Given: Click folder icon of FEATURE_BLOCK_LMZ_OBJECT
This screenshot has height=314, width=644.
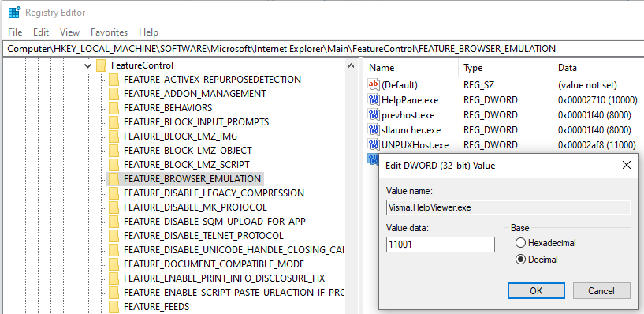Looking at the screenshot, I should point(114,151).
